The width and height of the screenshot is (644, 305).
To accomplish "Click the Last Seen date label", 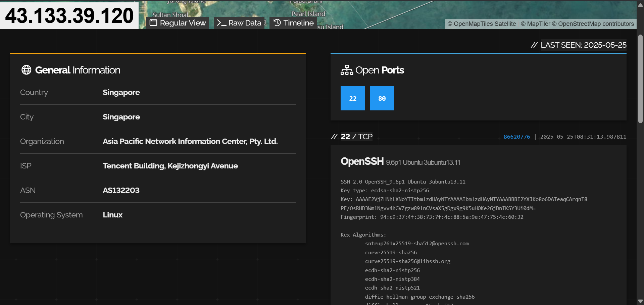I will click(x=583, y=45).
